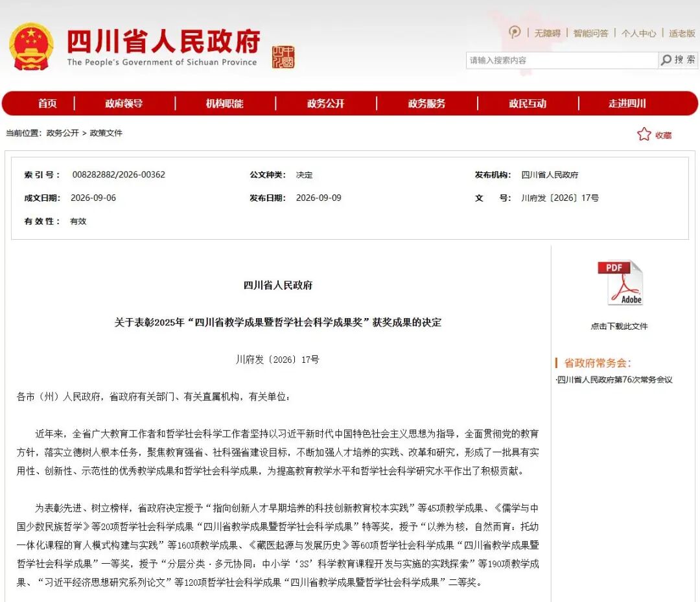This screenshot has height=602, width=700.
Task: Go to 个人中心
Action: [639, 33]
